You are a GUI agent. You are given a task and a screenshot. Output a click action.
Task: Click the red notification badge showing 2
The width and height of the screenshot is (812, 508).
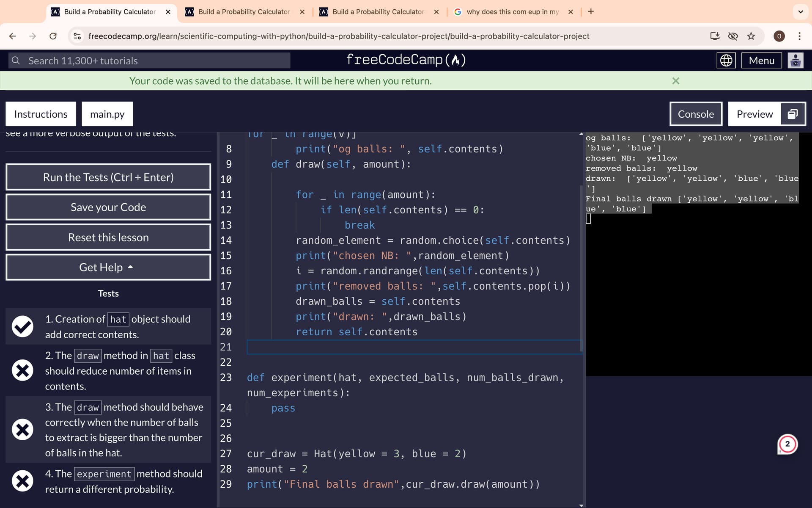pos(787,444)
